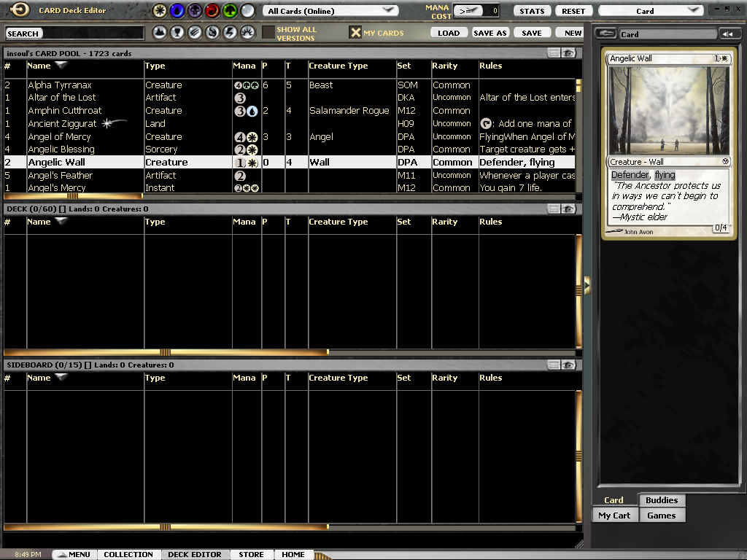This screenshot has height=560, width=747.
Task: Expand the Card view dropdown at top right
Action: [650, 11]
